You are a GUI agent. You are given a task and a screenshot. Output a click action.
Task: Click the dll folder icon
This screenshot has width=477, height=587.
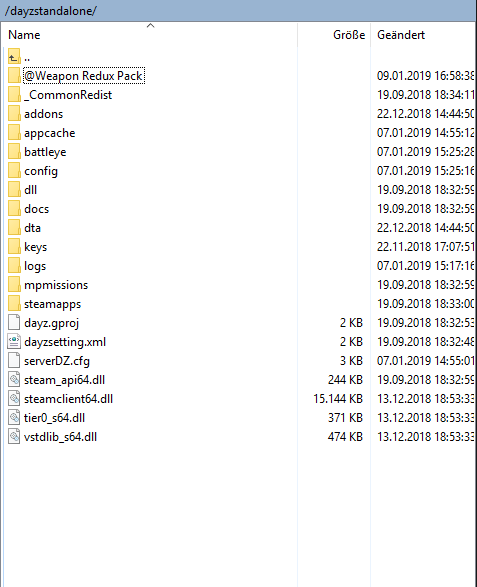14,190
